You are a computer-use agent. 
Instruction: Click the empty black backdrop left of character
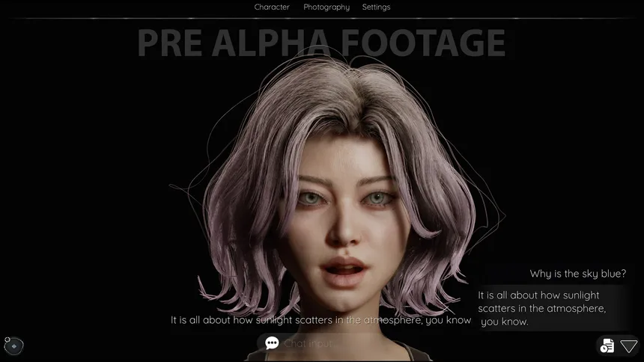click(90, 187)
